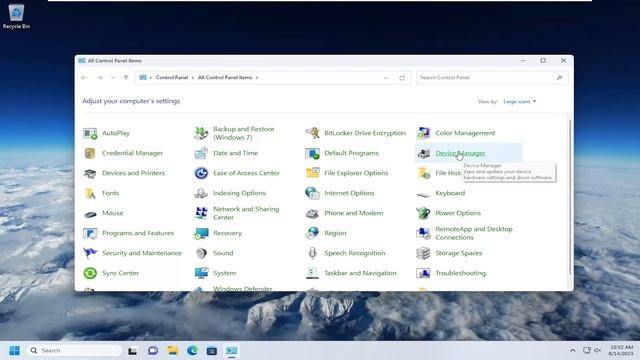Expand recent locations arrow near navigation buttons
The height and width of the screenshot is (360, 640).
point(113,78)
